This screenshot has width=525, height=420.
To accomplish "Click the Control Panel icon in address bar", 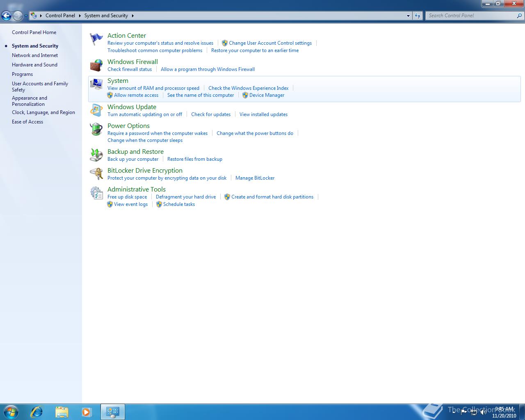I will point(34,16).
